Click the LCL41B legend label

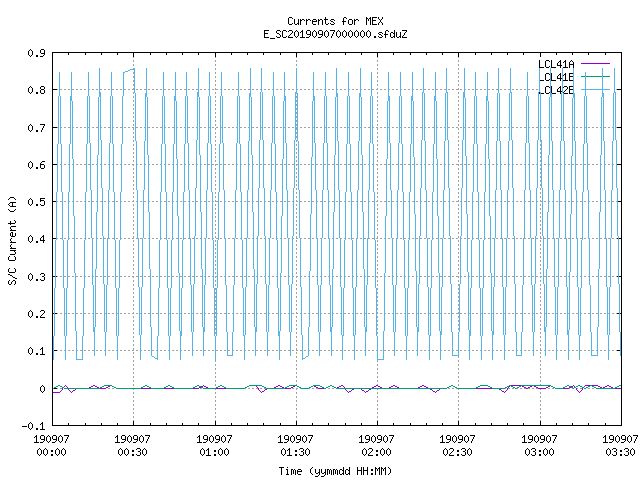pos(556,77)
